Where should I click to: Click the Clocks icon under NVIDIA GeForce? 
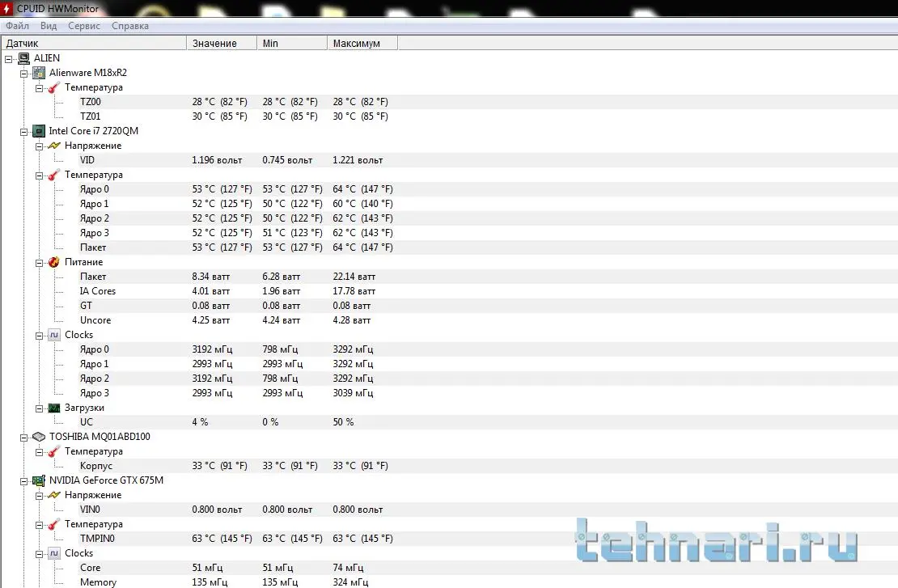(x=54, y=553)
